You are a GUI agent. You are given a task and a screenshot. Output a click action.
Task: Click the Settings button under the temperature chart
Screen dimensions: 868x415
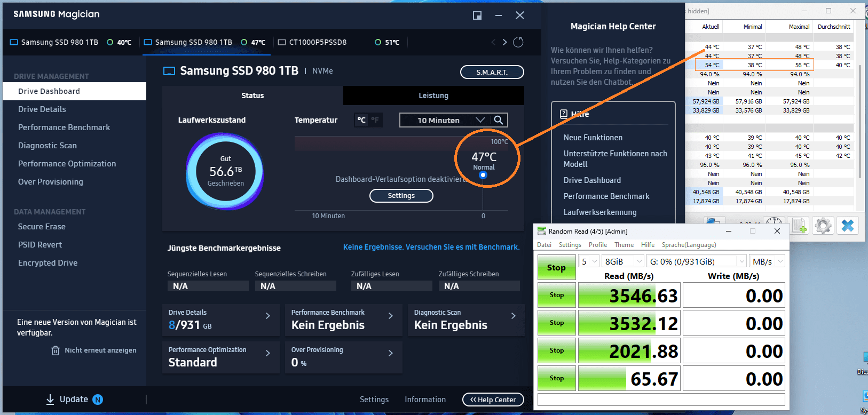[401, 196]
